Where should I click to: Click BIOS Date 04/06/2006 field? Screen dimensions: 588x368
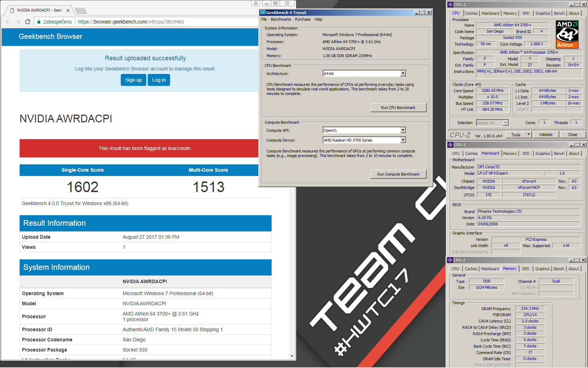[x=528, y=224]
